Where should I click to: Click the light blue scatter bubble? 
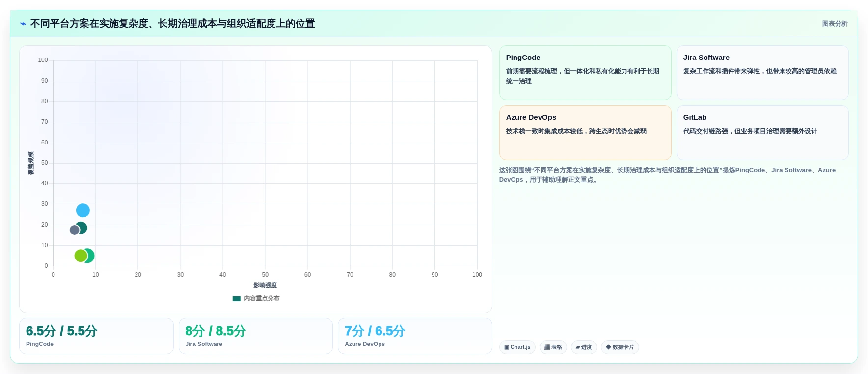(x=83, y=210)
